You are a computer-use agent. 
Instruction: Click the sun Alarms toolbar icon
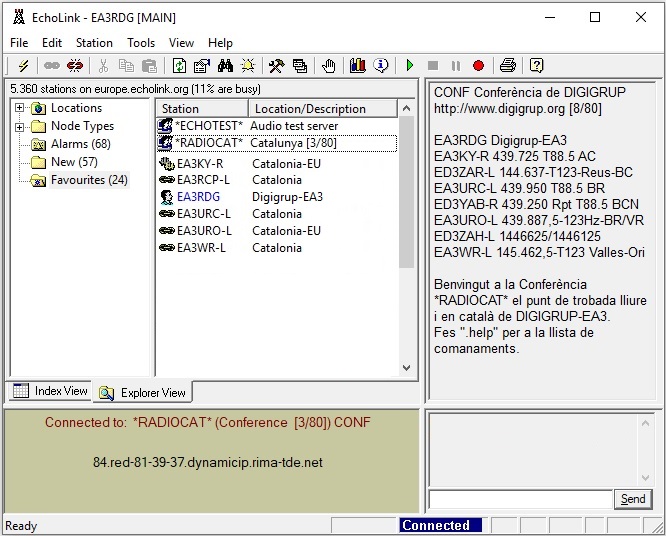[248, 65]
